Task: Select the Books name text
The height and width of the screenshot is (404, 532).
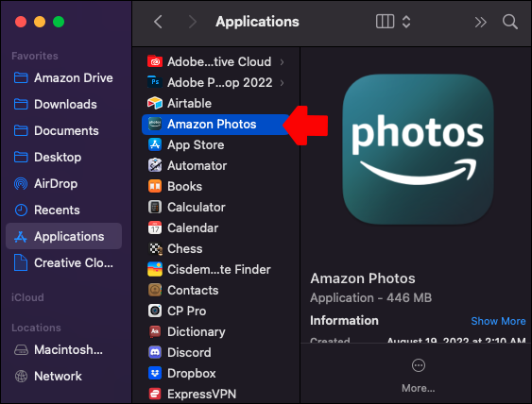Action: click(184, 186)
